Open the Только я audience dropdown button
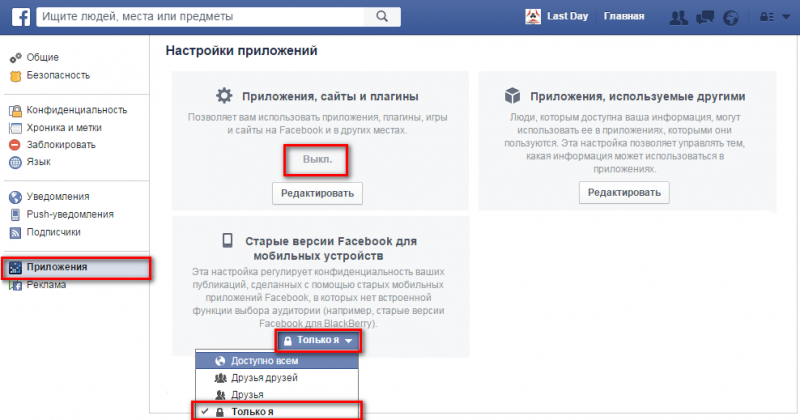This screenshot has height=420, width=800. tap(318, 340)
